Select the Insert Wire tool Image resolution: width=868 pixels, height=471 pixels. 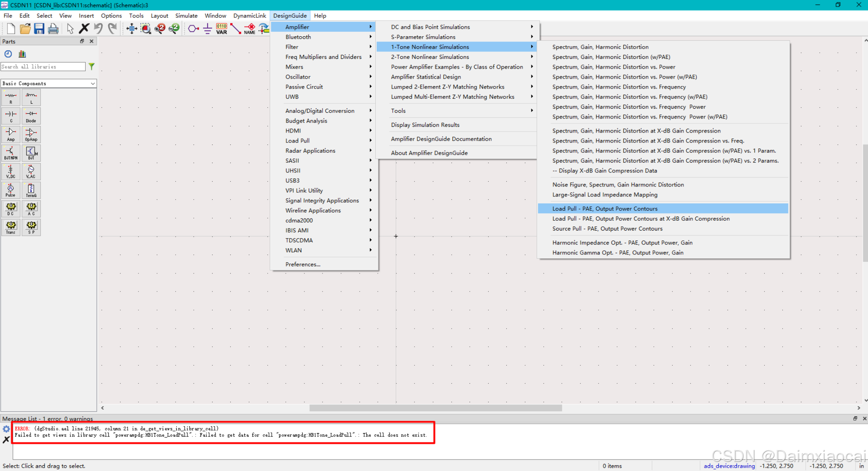[235, 28]
